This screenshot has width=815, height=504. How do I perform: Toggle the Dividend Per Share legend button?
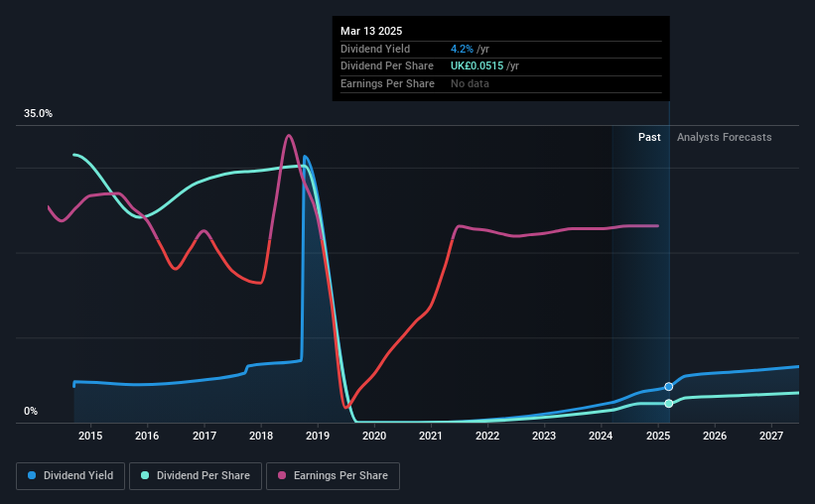pyautogui.click(x=196, y=476)
